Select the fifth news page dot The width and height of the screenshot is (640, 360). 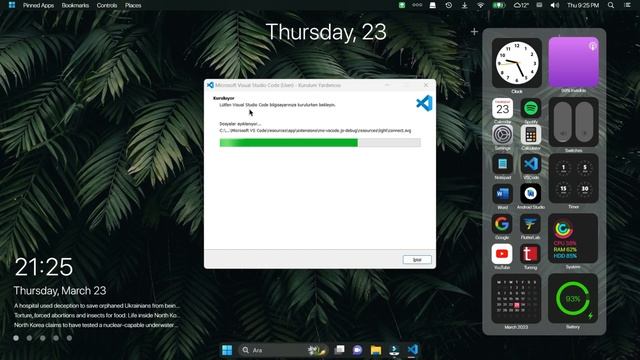69,338
